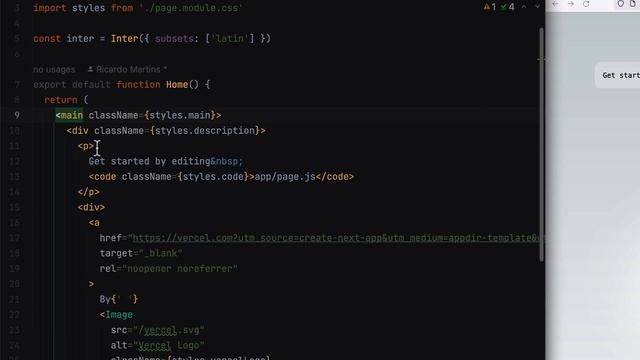Click the 'Ricardo Martins' author inlay hint
The height and width of the screenshot is (360, 640).
127,69
